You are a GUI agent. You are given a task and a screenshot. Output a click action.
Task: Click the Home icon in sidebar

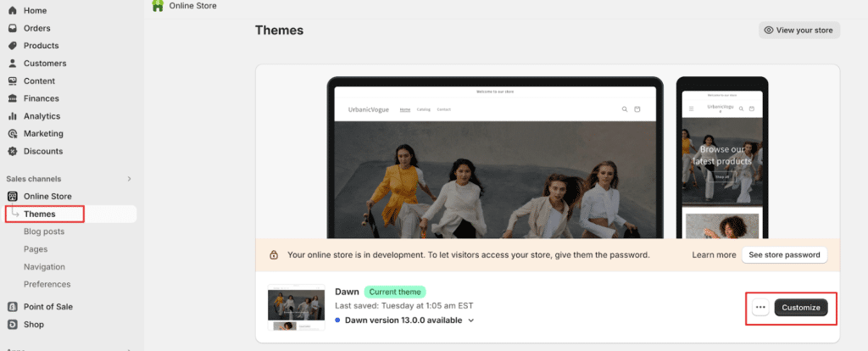point(13,10)
